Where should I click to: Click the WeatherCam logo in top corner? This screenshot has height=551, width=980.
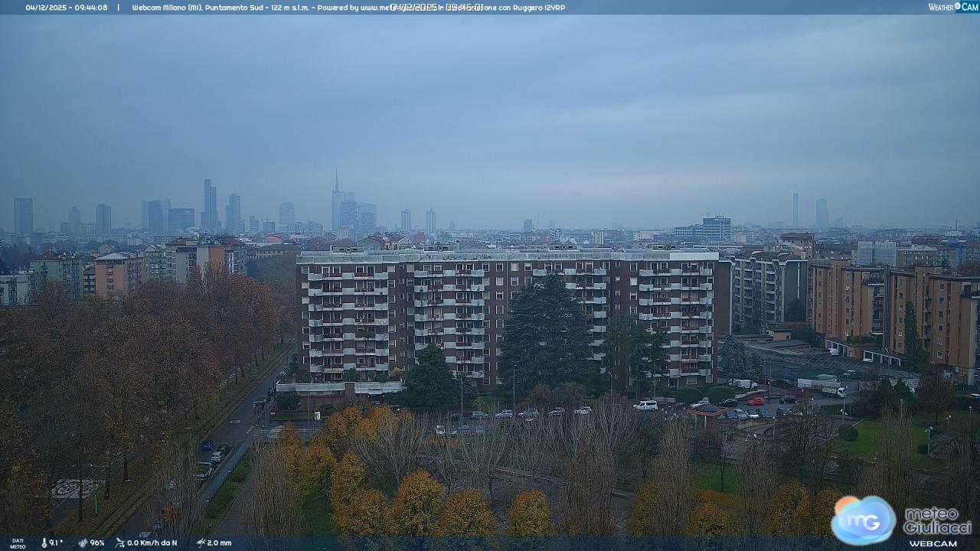point(952,7)
